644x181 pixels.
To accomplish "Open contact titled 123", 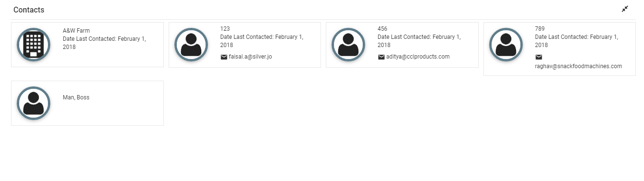I will 225,29.
